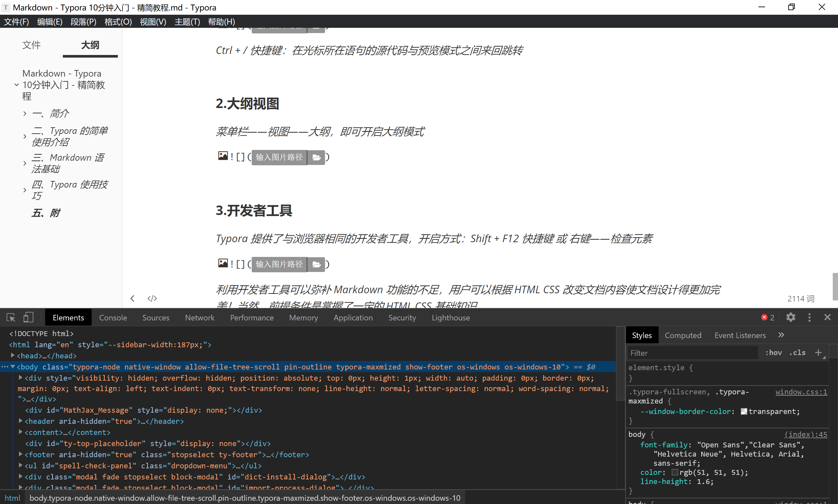Viewport: 838px width, 504px height.
Task: Toggle :hov element state panel
Action: pos(774,352)
